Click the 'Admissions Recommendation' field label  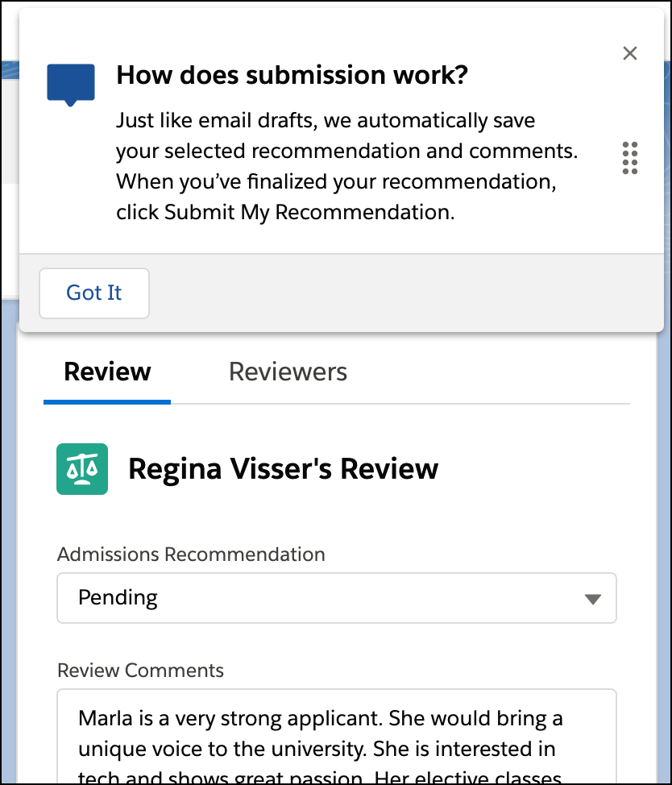pyautogui.click(x=191, y=554)
